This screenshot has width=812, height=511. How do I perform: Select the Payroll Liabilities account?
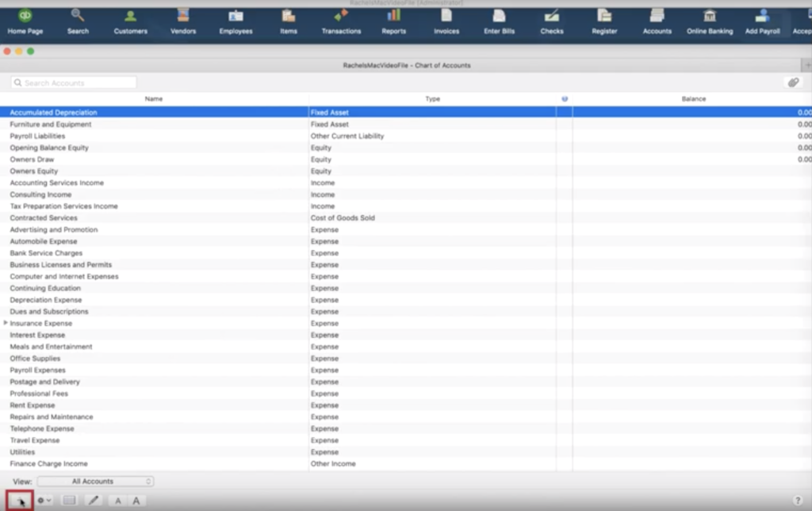(406, 136)
